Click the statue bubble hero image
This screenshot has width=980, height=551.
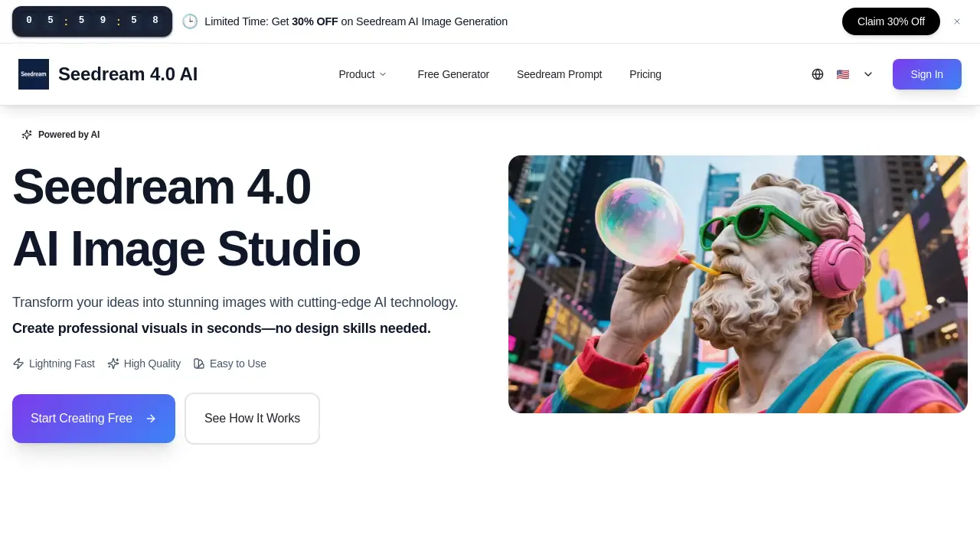click(x=738, y=284)
